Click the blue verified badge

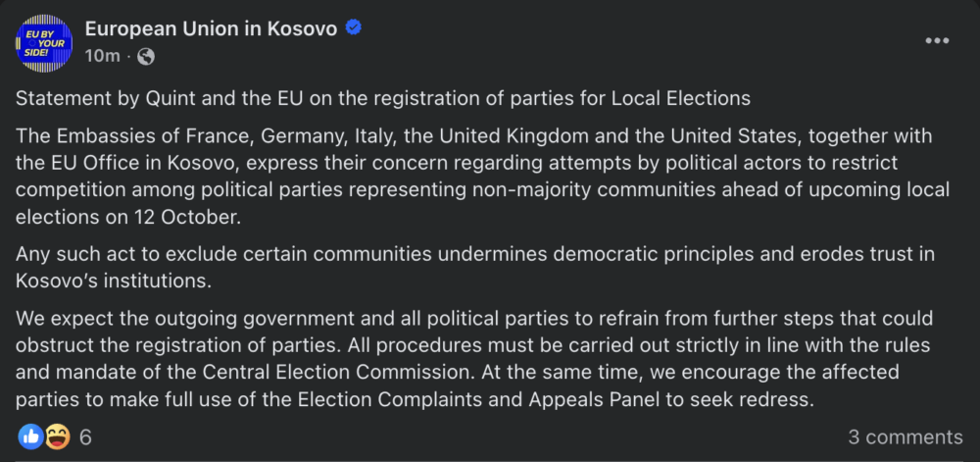[353, 28]
